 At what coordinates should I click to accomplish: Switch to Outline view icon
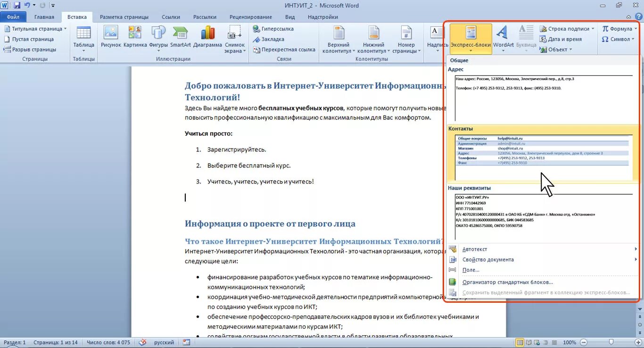click(x=547, y=342)
